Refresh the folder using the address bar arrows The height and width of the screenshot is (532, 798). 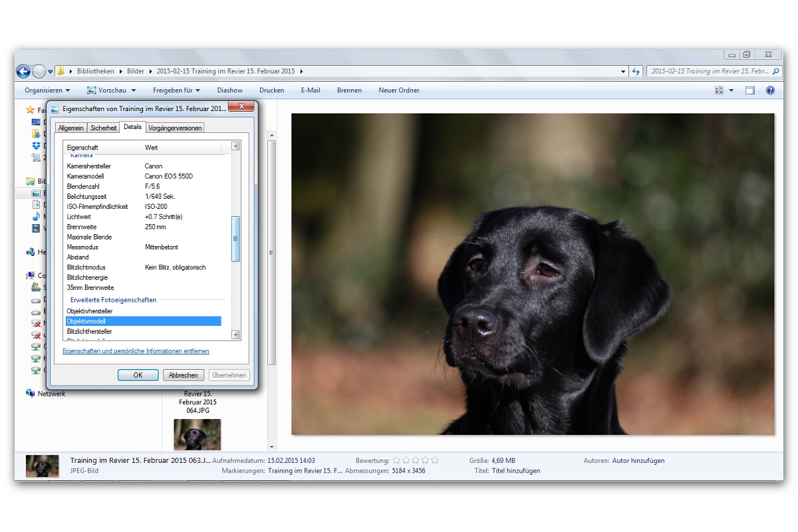pyautogui.click(x=636, y=71)
